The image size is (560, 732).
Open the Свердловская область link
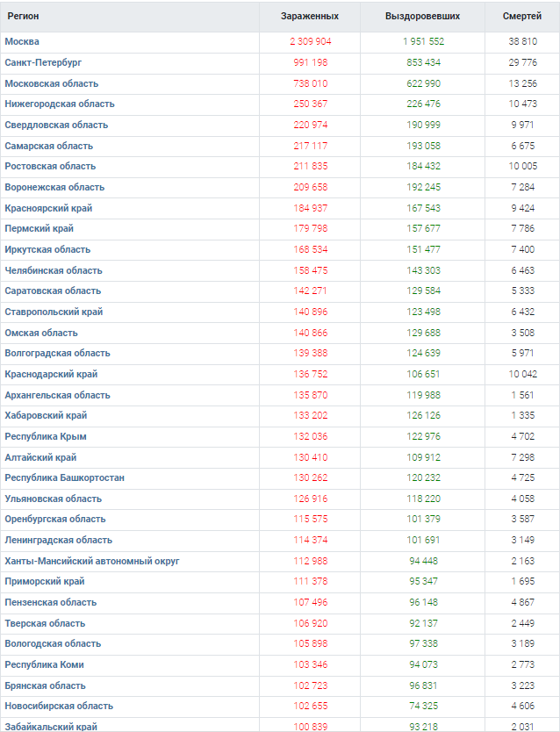(x=56, y=125)
